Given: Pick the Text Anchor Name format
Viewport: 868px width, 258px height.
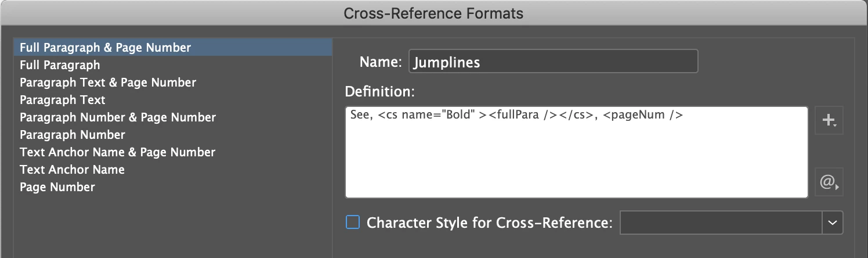Looking at the screenshot, I should pyautogui.click(x=72, y=170).
